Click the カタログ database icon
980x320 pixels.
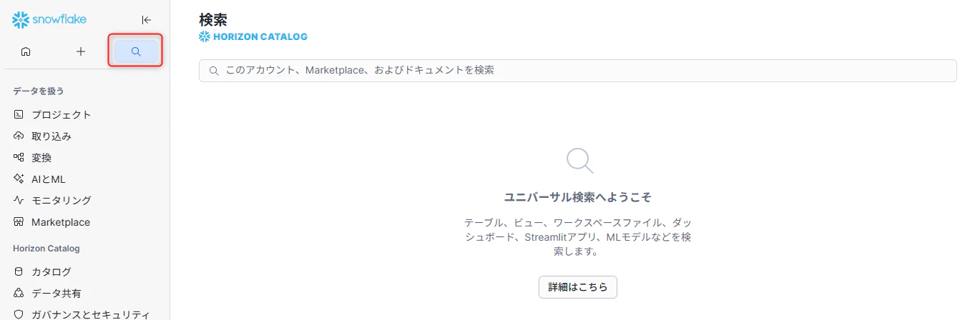(x=19, y=271)
